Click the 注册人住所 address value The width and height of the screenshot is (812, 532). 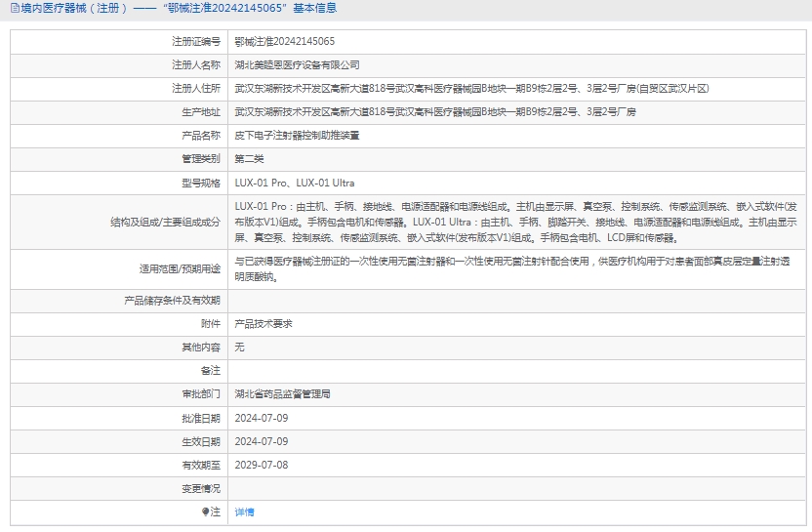tap(471, 89)
